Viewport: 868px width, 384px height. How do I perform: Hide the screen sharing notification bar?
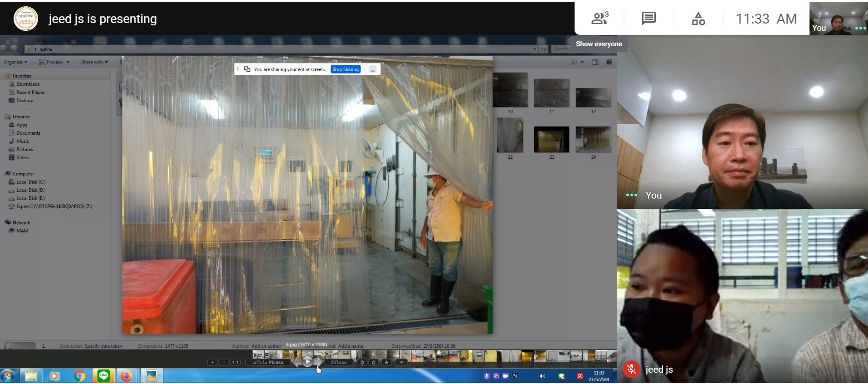372,69
